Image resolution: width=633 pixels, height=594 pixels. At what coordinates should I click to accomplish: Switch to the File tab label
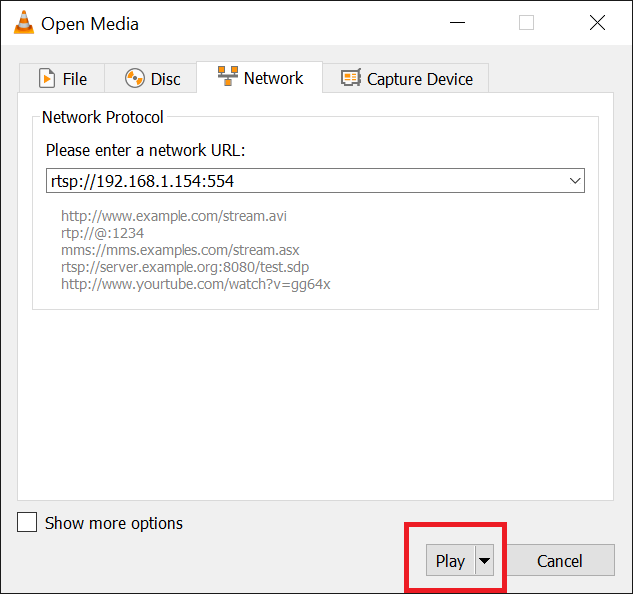pos(75,79)
